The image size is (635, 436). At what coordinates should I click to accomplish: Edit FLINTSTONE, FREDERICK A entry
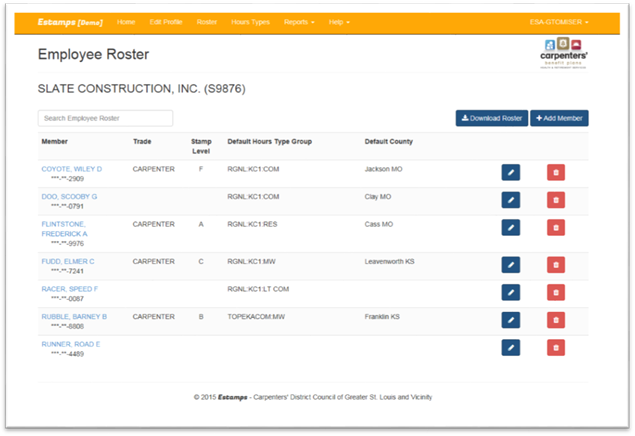pos(511,229)
